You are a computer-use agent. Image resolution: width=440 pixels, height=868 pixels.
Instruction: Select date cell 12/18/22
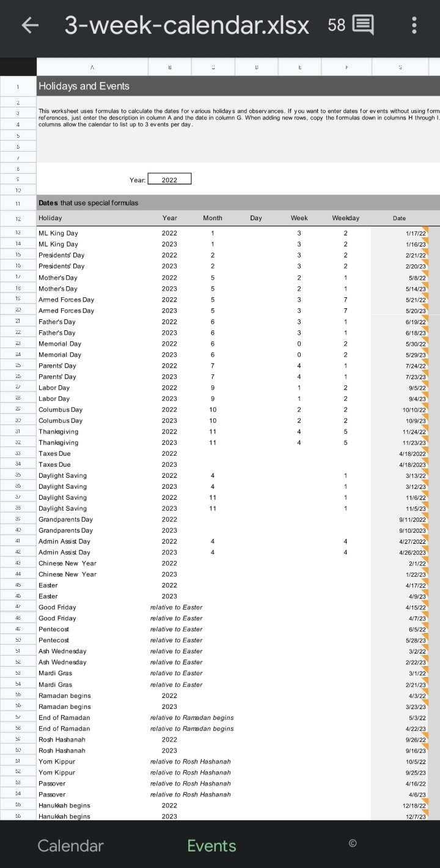coord(400,806)
